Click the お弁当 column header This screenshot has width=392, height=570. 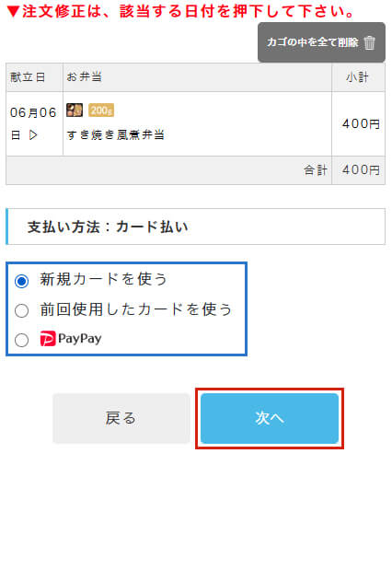tap(84, 77)
